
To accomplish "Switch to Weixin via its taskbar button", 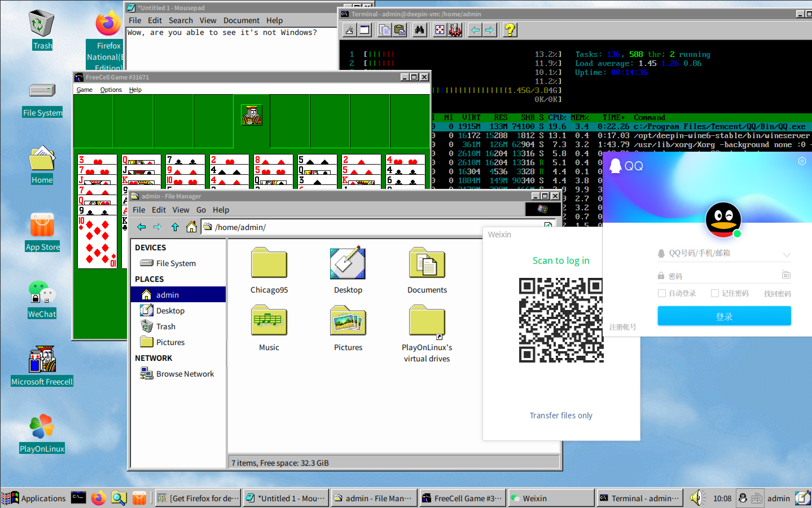I will [x=551, y=498].
